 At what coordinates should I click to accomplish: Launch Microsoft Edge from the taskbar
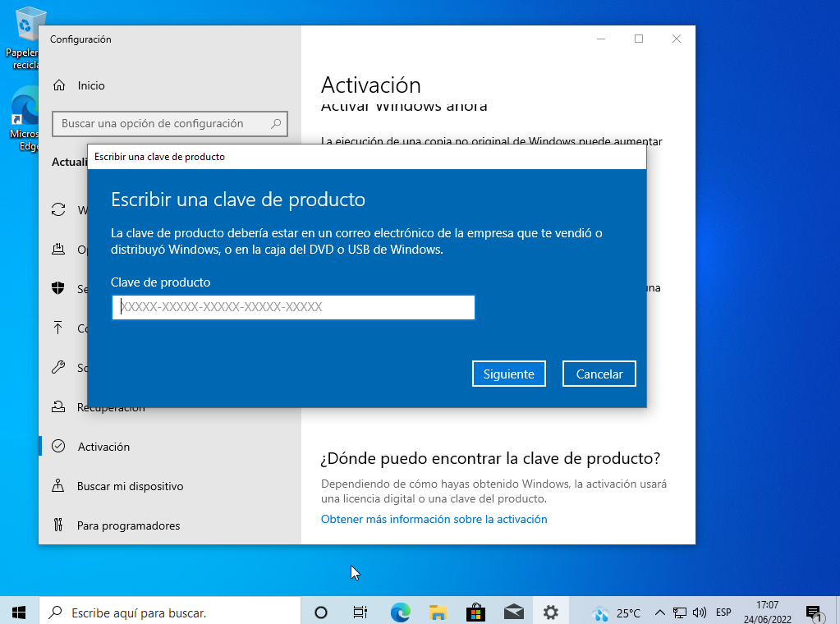[400, 612]
